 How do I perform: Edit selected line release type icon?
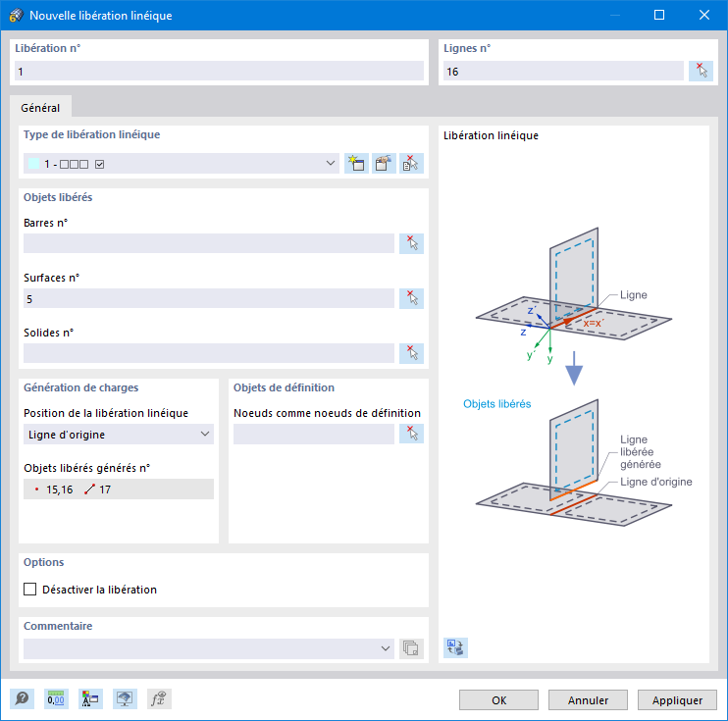(384, 164)
